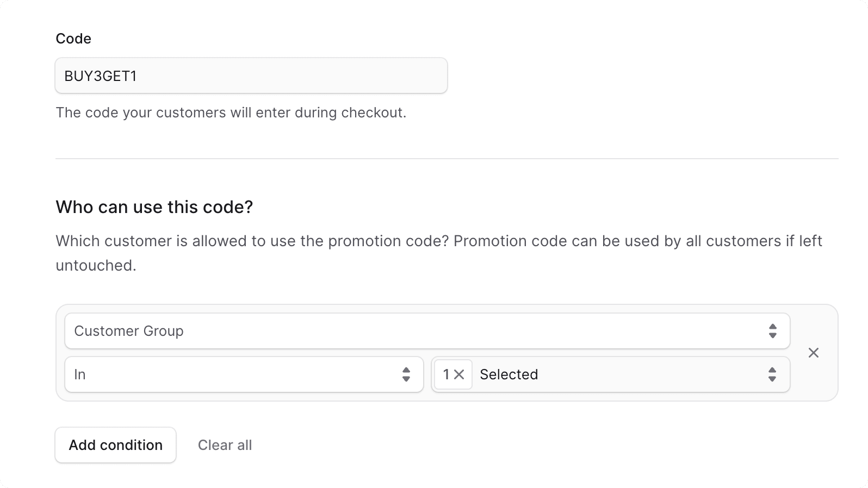
Task: Click the X inside the 1 counter badge
Action: pyautogui.click(x=460, y=374)
